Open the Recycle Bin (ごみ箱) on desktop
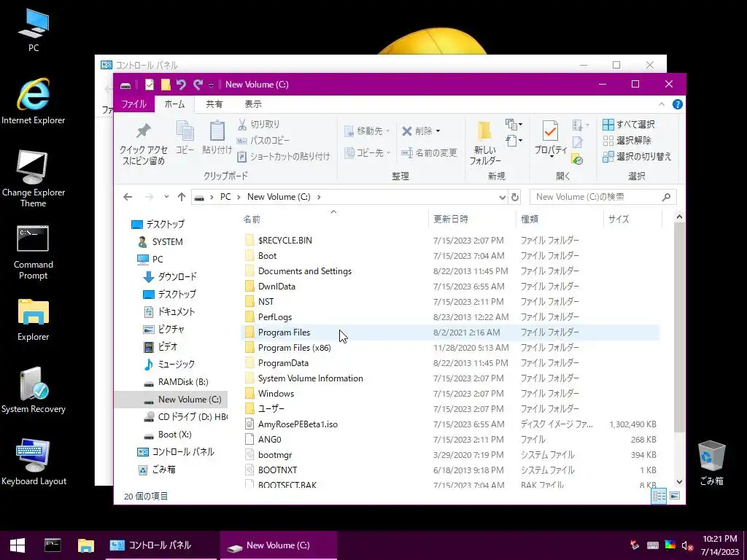The width and height of the screenshot is (747, 560). tap(712, 463)
